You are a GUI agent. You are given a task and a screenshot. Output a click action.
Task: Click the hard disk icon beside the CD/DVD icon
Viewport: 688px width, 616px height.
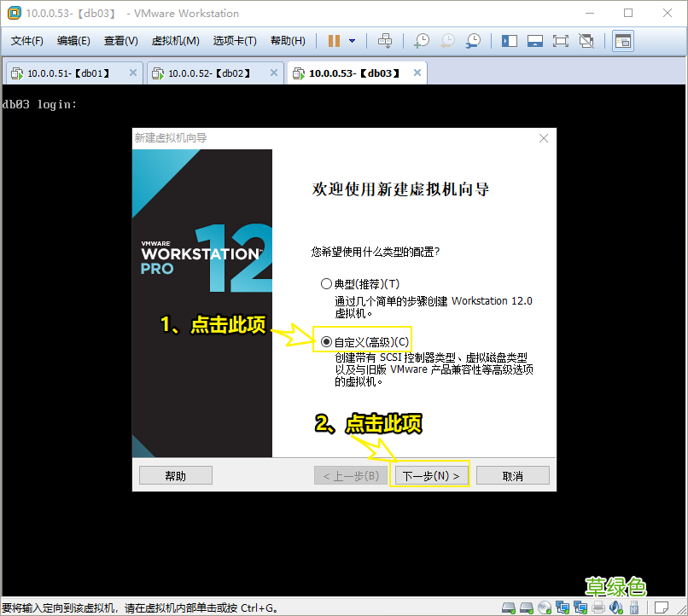tap(527, 607)
